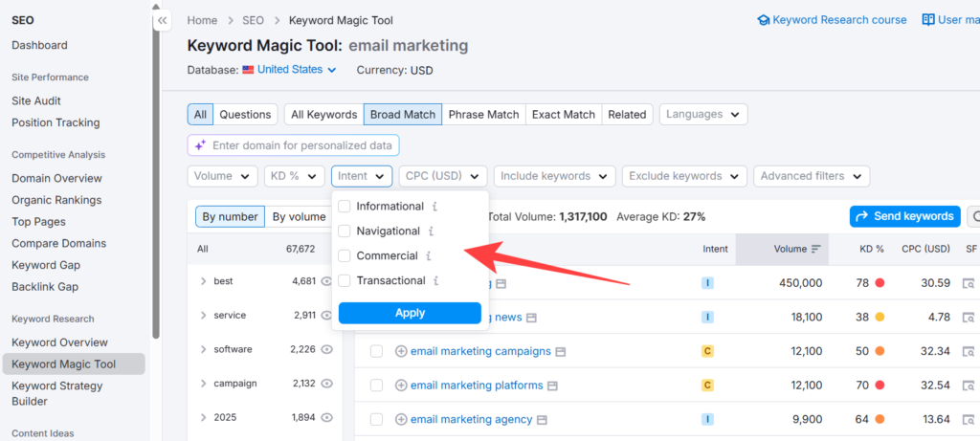This screenshot has width=980, height=441.
Task: Click Transactional intent info icon
Action: pos(435,281)
